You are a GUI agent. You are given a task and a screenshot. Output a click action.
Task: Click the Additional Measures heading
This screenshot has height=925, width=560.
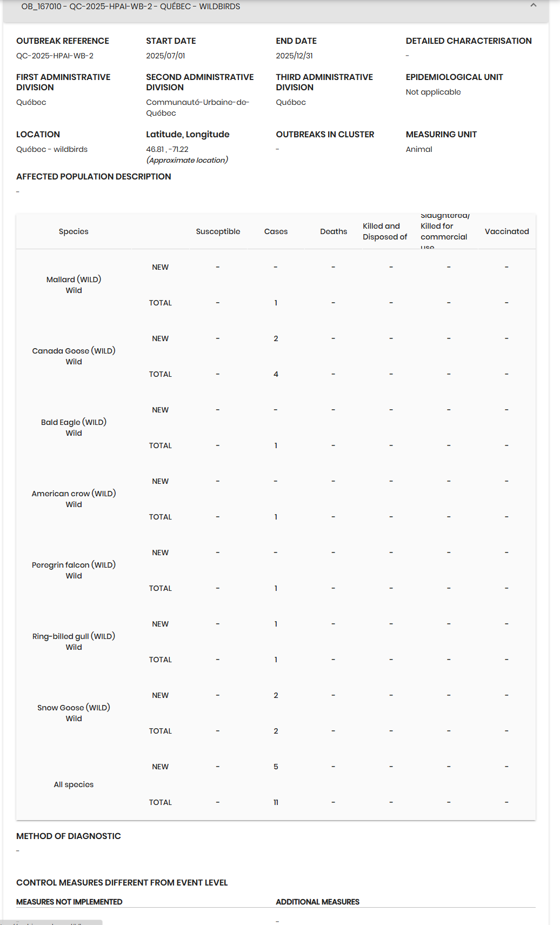point(317,902)
